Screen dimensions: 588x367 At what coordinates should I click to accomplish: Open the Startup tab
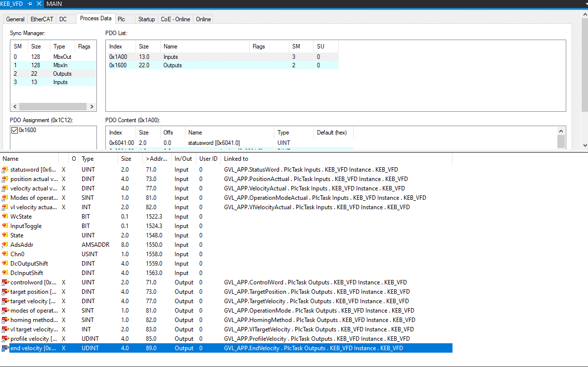(146, 19)
